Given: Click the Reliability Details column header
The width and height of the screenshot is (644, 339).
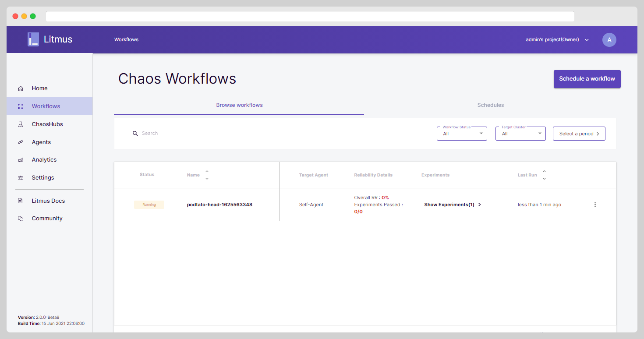Looking at the screenshot, I should 373,175.
